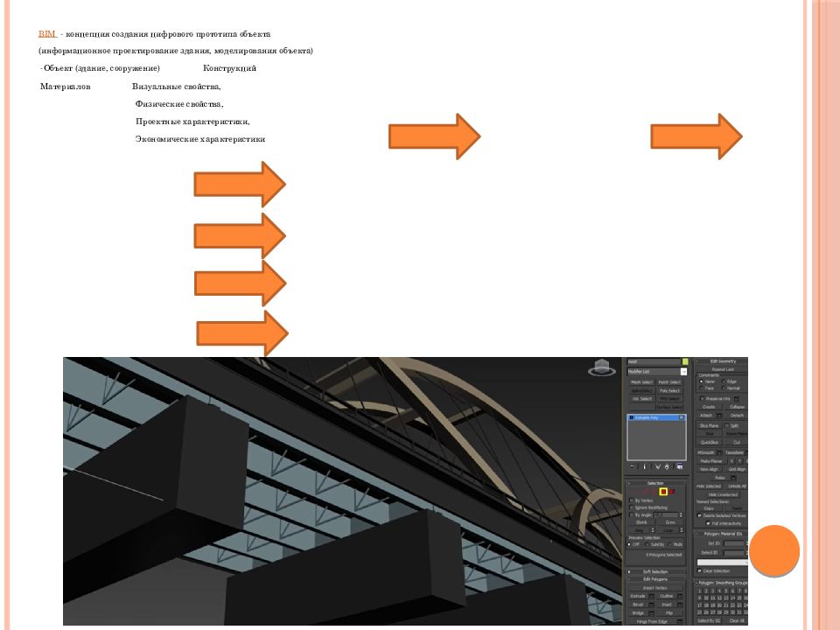Select Preview Selection SubObj radio
Viewport: 840px width, 630px height.
coord(647,544)
